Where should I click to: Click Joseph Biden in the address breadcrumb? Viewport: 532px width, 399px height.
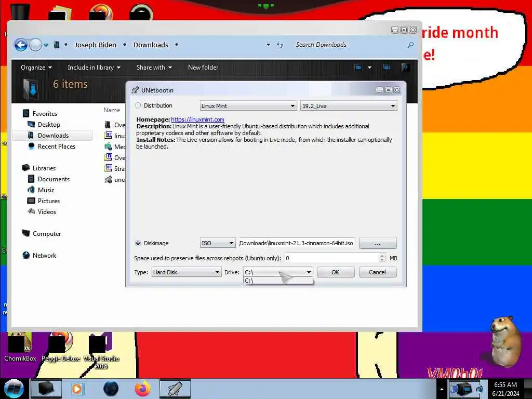point(96,45)
